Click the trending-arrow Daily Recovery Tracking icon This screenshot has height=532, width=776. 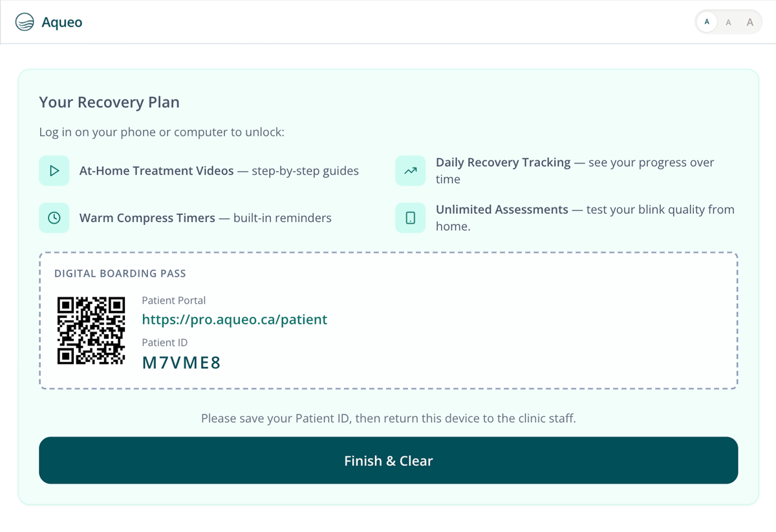(410, 170)
